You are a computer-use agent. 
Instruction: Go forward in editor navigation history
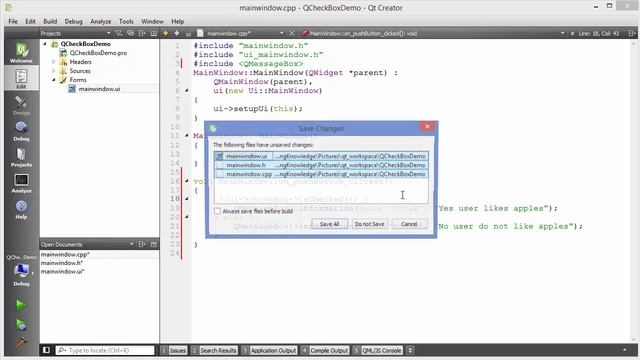pyautogui.click(x=177, y=33)
